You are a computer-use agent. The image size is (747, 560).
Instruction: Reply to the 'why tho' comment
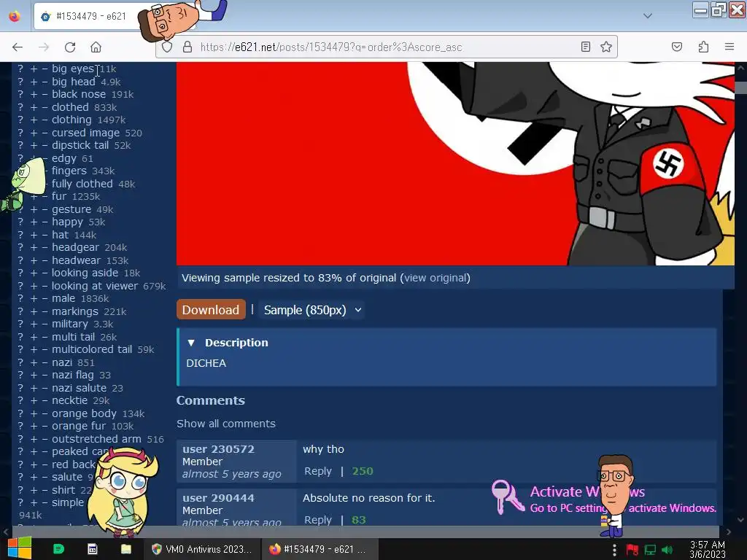318,471
